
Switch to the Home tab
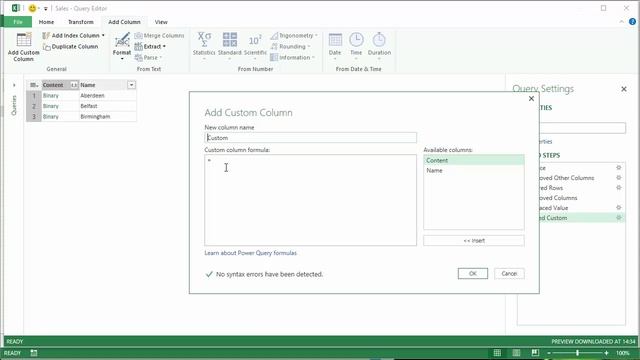46,22
